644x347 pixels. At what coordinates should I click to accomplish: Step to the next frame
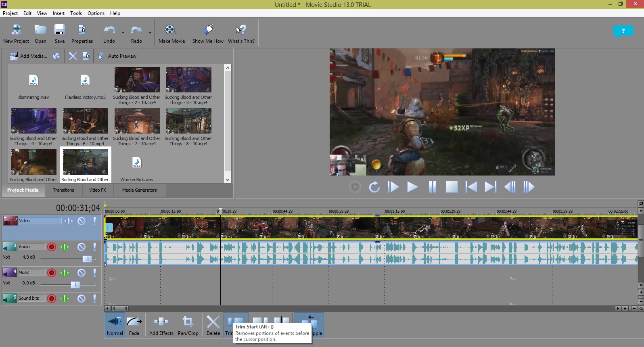click(x=529, y=187)
